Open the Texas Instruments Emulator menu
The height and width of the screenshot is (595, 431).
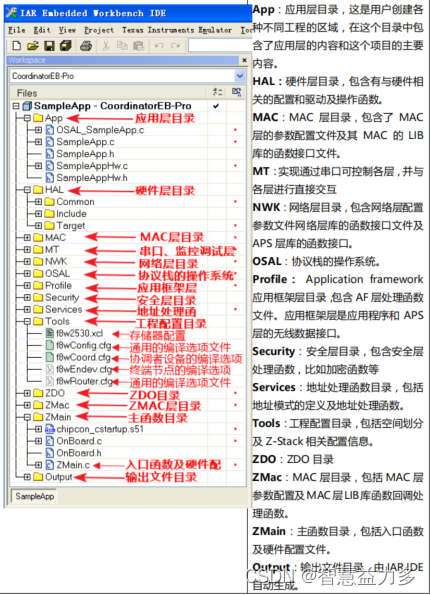pos(177,30)
